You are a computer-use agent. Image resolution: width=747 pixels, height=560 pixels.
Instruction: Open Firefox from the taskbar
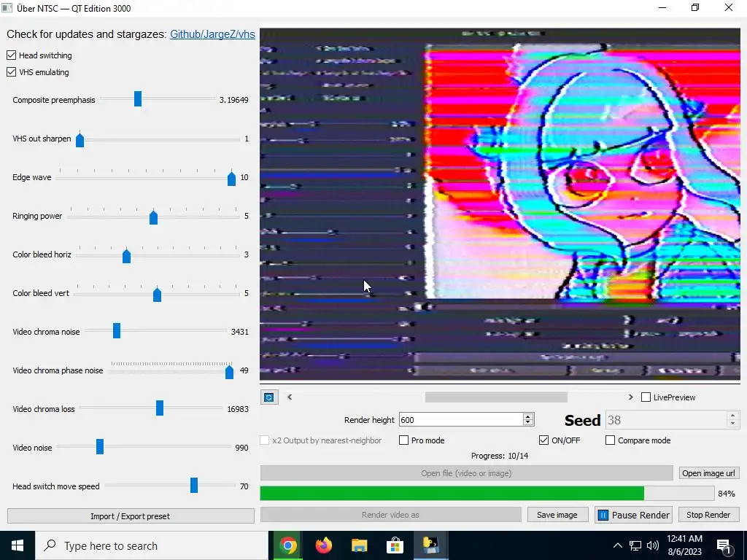click(x=324, y=545)
